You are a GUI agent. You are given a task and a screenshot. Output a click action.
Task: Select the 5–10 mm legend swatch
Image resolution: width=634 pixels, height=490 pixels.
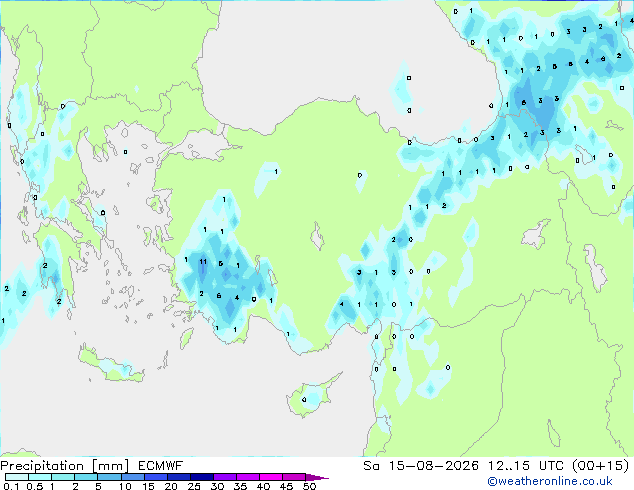pos(110,477)
